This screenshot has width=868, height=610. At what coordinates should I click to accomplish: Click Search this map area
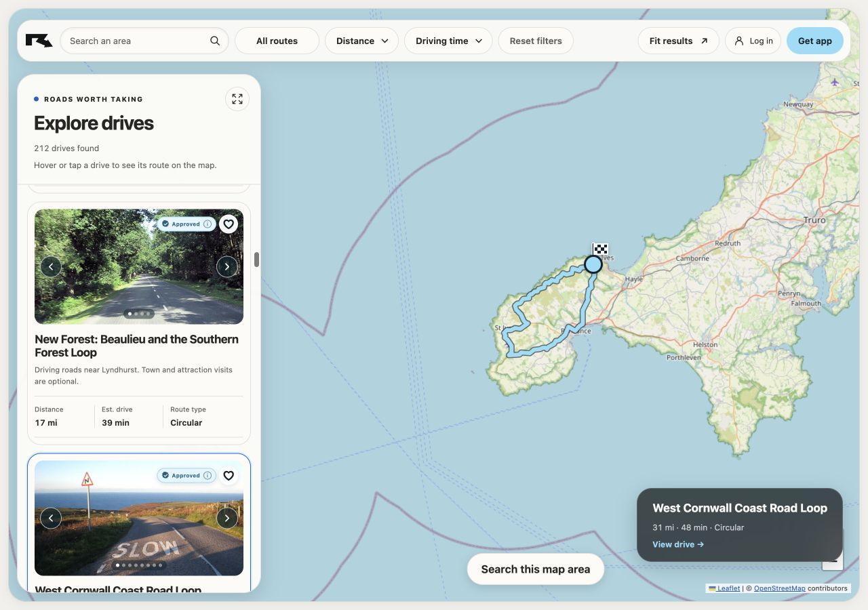coord(536,569)
